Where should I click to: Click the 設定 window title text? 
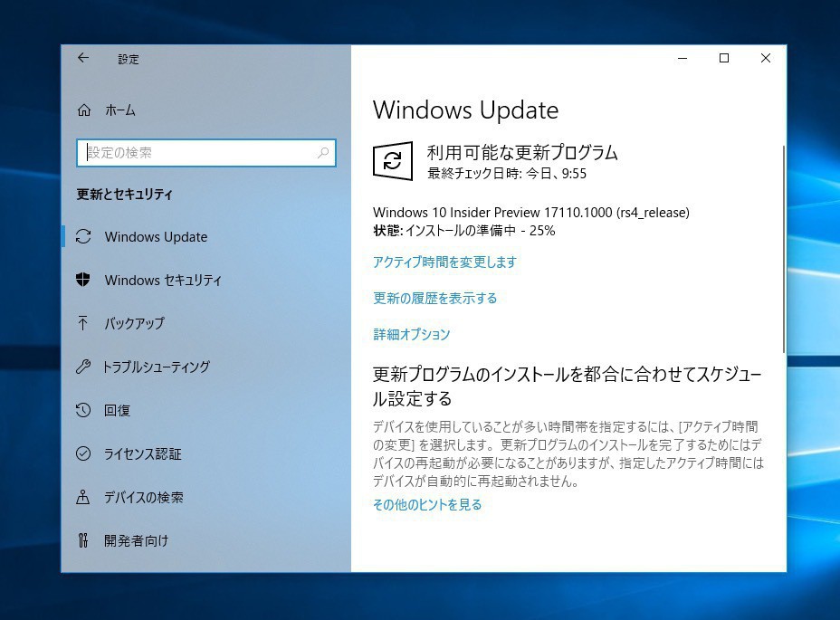[129, 59]
